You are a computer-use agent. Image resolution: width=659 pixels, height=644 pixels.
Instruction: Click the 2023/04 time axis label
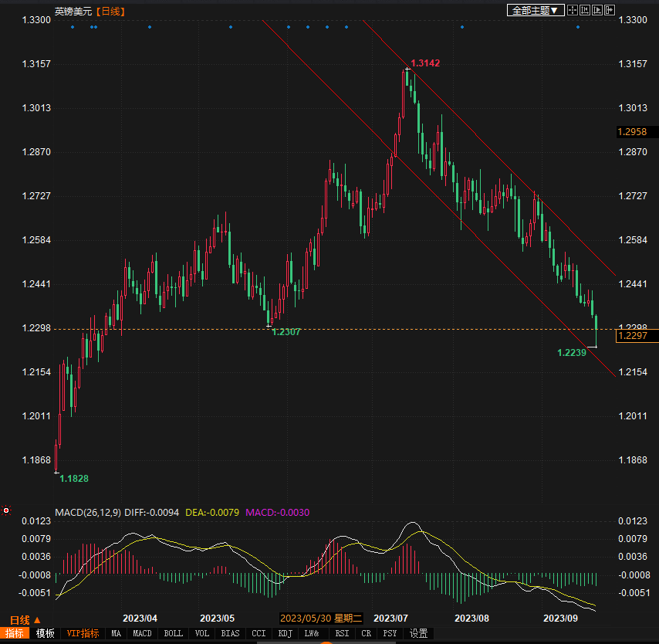(140, 619)
